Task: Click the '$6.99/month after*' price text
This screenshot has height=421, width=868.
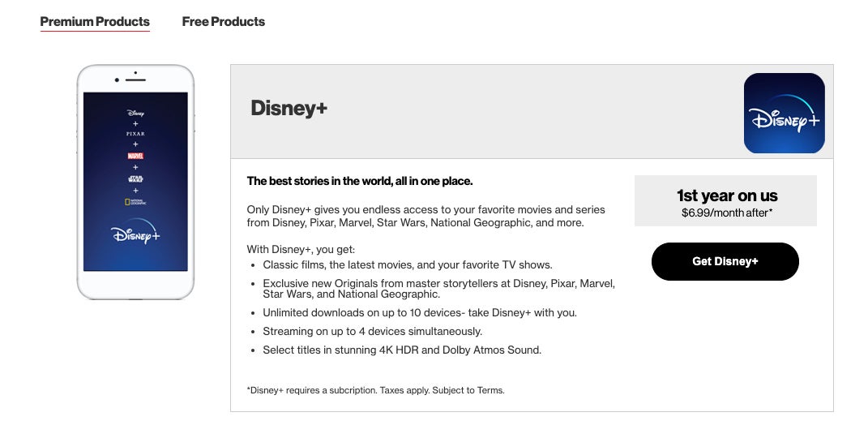Action: pos(727,213)
